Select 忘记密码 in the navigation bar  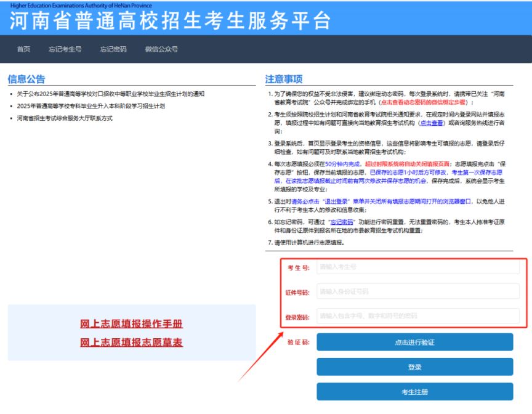pyautogui.click(x=113, y=49)
